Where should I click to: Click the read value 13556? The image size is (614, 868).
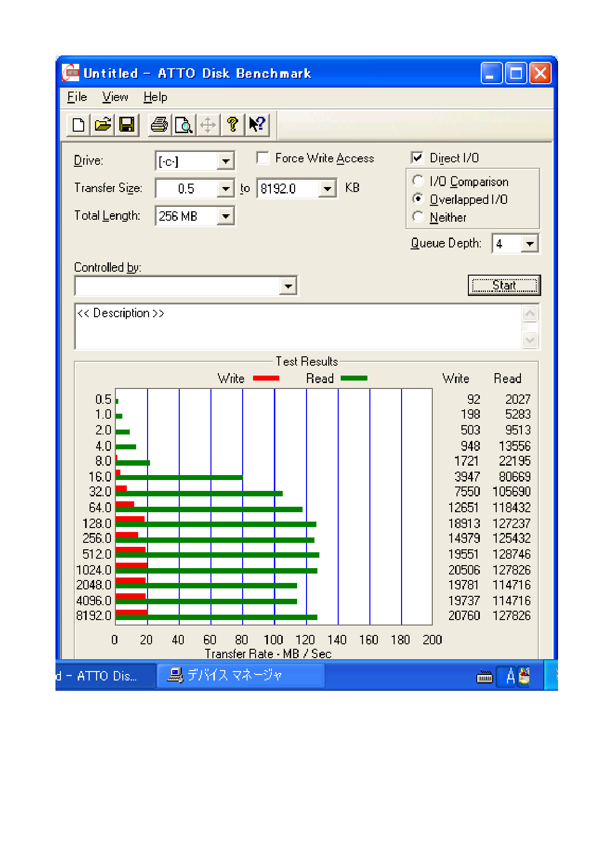click(515, 446)
